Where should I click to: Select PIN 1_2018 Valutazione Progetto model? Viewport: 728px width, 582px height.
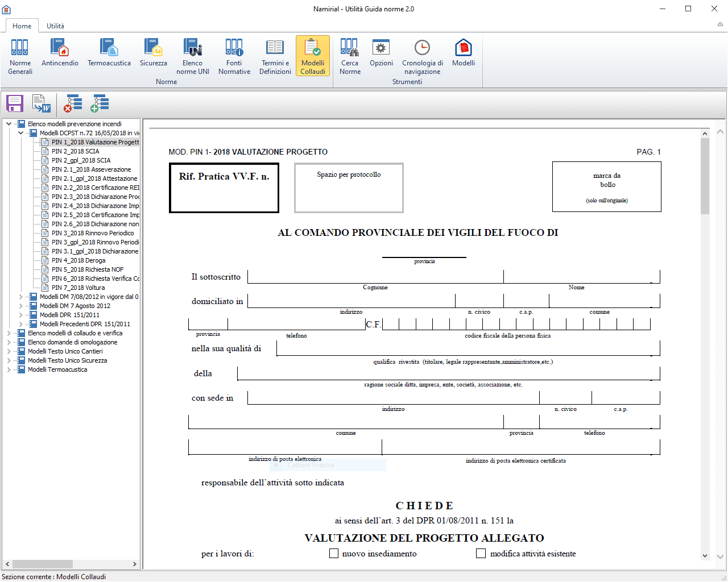[95, 142]
